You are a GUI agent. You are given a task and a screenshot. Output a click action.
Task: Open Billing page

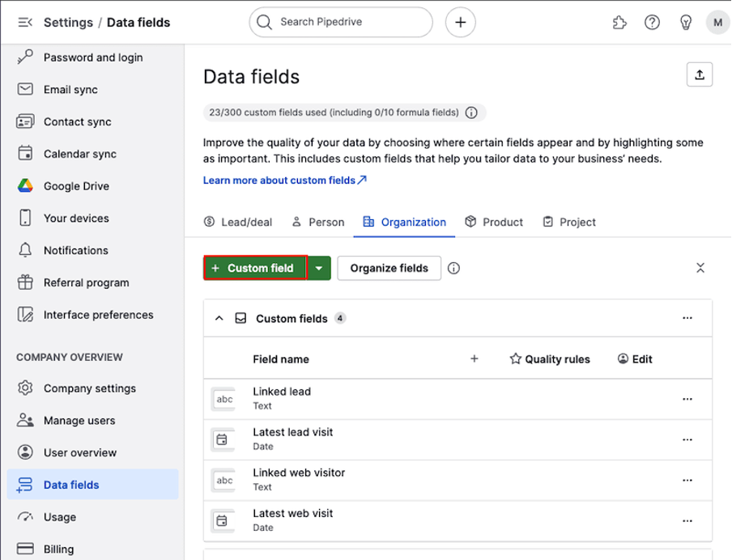[93, 549]
